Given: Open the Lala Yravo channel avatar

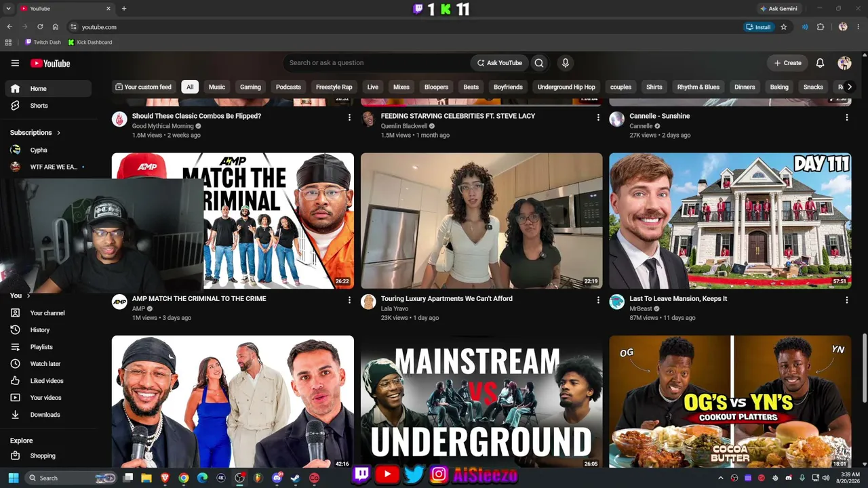Looking at the screenshot, I should point(368,302).
